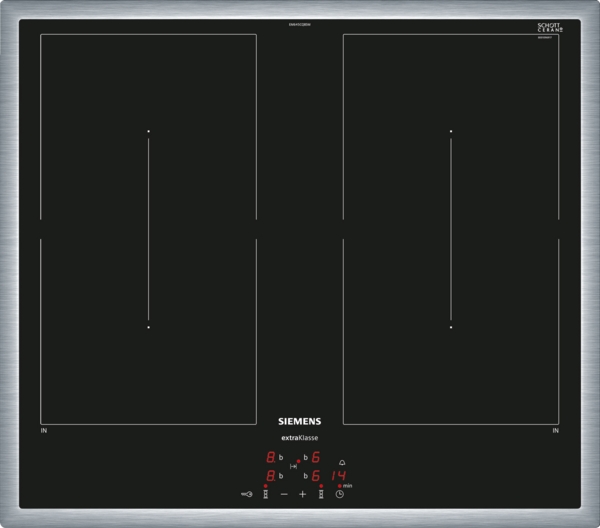Tap the upper-left '8' power level display

tap(271, 457)
